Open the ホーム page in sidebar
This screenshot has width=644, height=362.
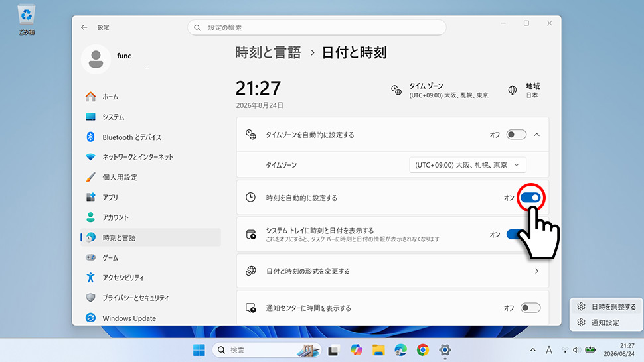click(x=150, y=97)
